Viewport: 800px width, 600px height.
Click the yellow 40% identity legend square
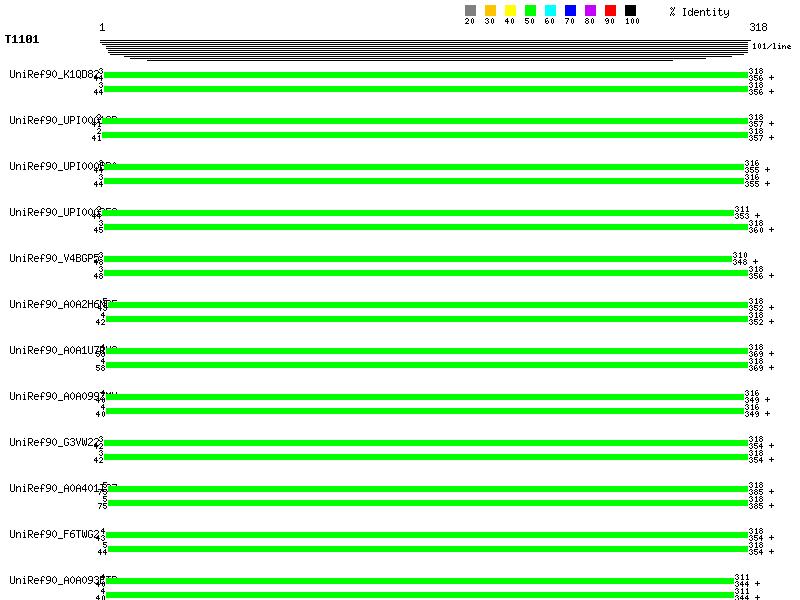(x=510, y=11)
